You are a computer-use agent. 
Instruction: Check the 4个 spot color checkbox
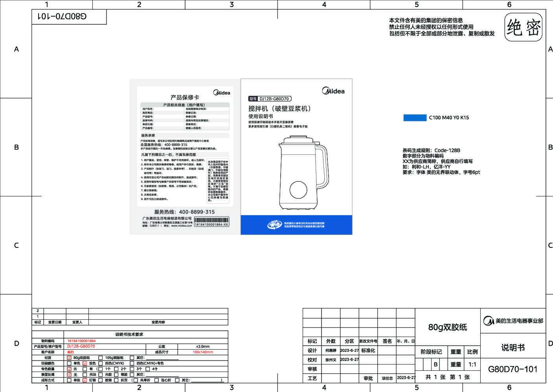148,369
